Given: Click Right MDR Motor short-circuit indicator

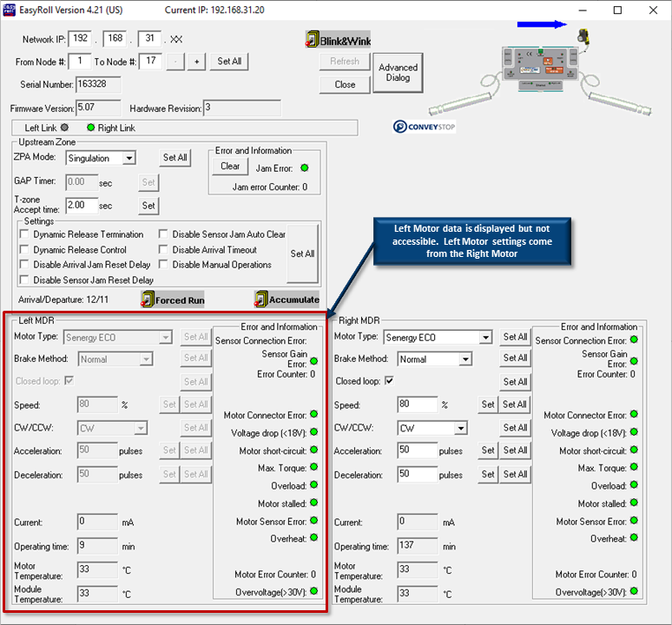Looking at the screenshot, I should pos(635,450).
